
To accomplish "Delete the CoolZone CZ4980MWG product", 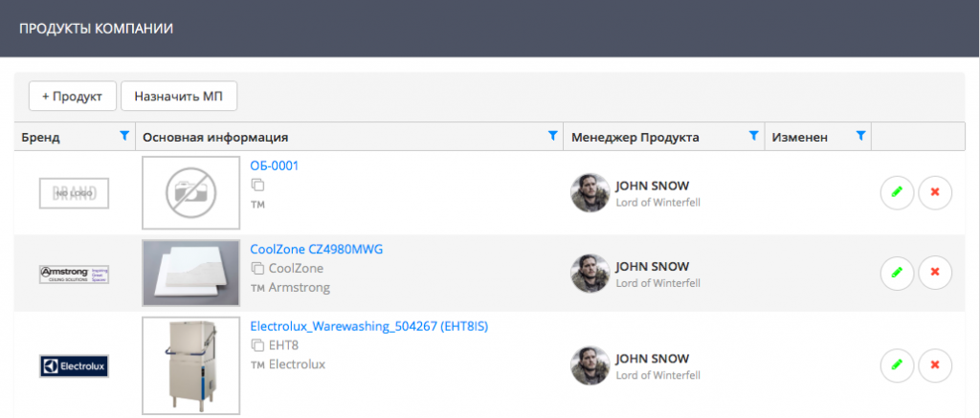I will [935, 273].
